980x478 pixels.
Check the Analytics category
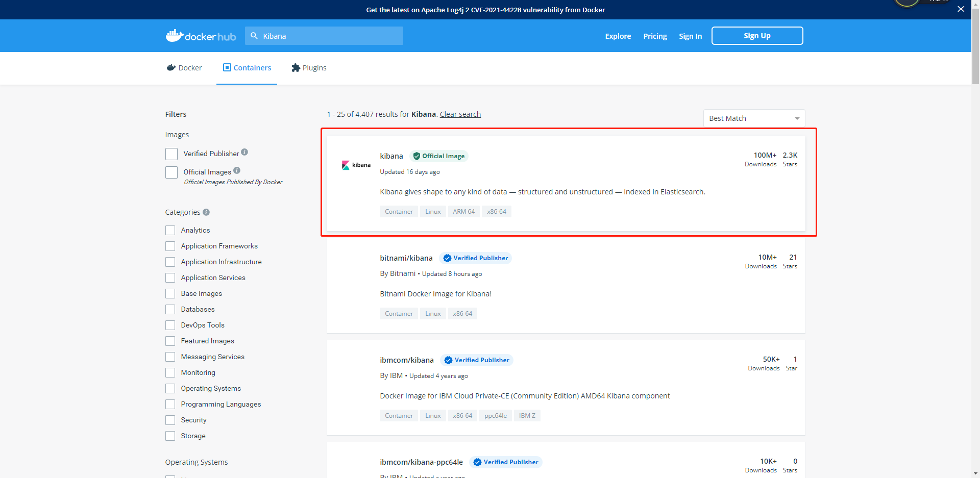[170, 231]
